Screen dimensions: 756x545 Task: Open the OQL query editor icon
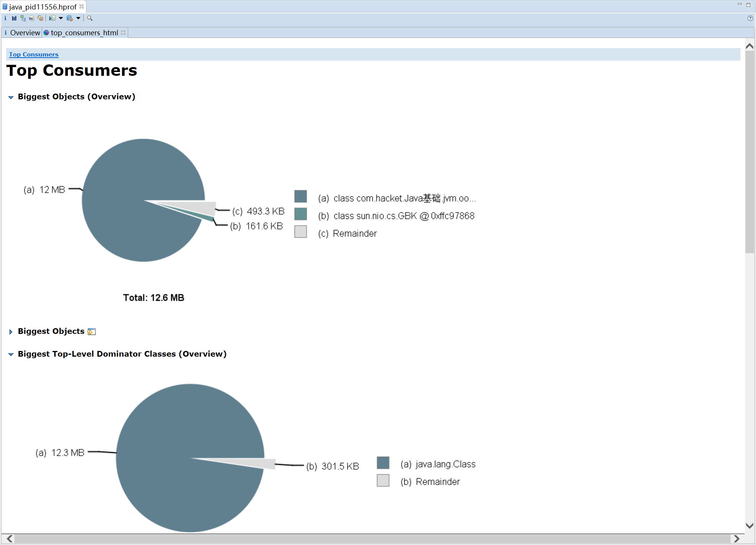tap(32, 18)
